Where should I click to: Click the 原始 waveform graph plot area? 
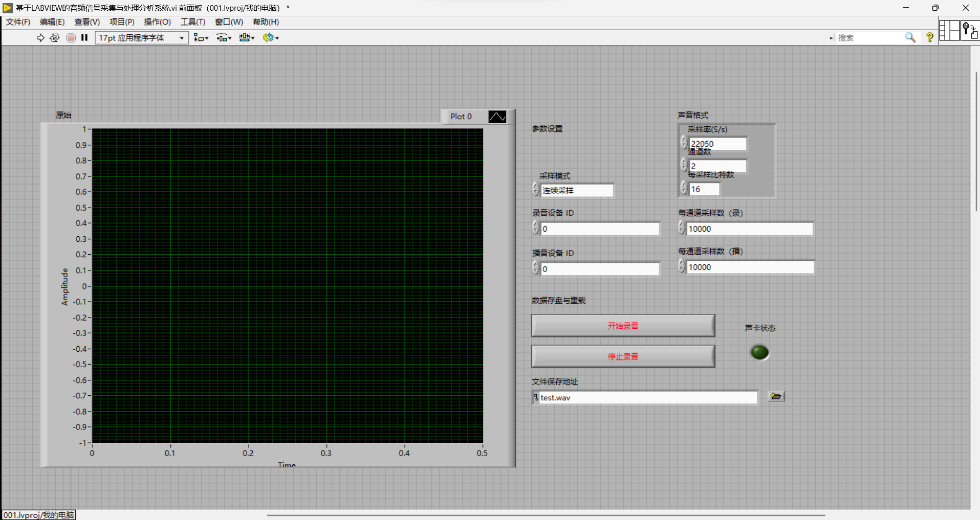pyautogui.click(x=287, y=286)
